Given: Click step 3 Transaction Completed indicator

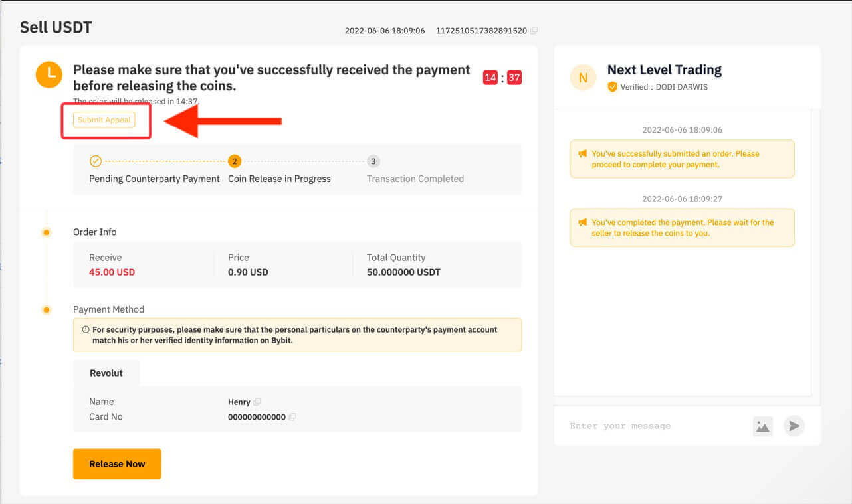Looking at the screenshot, I should pyautogui.click(x=373, y=161).
